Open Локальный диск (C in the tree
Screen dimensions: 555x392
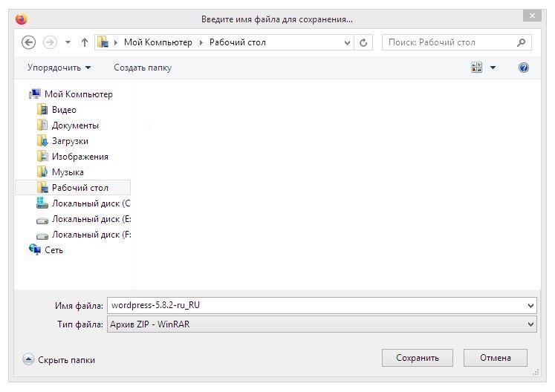(91, 203)
